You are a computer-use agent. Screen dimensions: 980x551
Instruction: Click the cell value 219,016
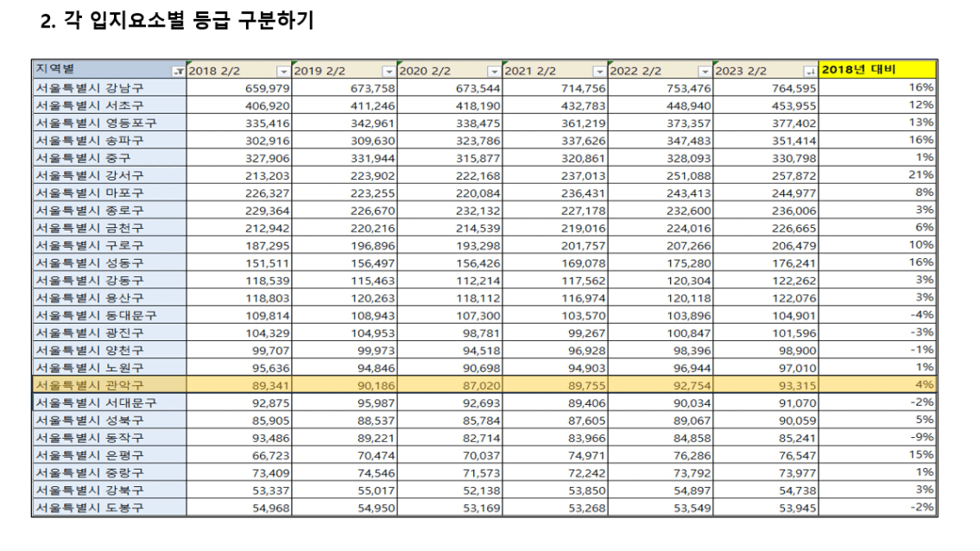pos(584,228)
